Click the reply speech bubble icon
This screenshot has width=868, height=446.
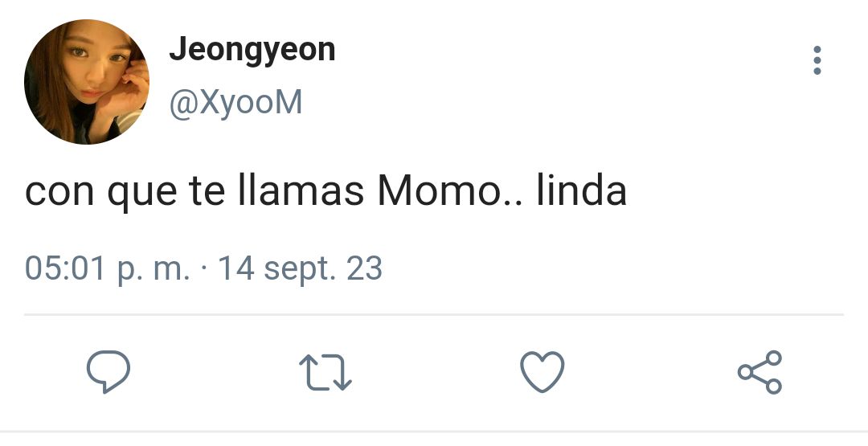[108, 372]
